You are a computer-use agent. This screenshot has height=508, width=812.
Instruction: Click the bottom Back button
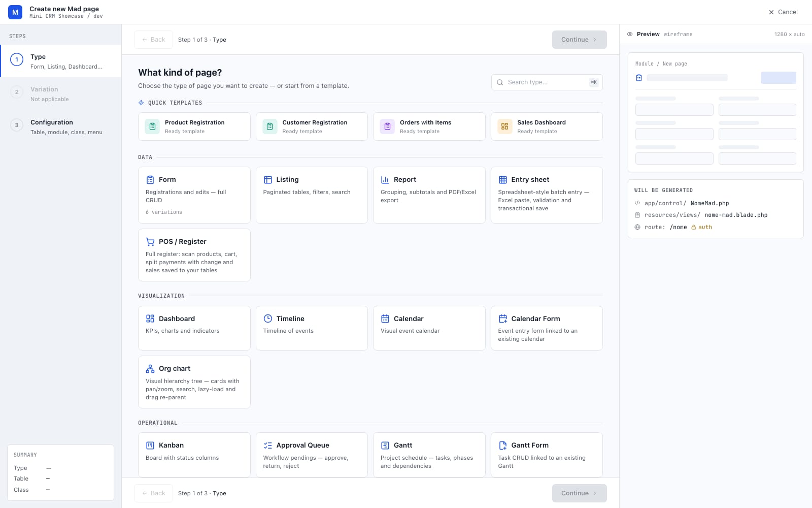pyautogui.click(x=153, y=493)
